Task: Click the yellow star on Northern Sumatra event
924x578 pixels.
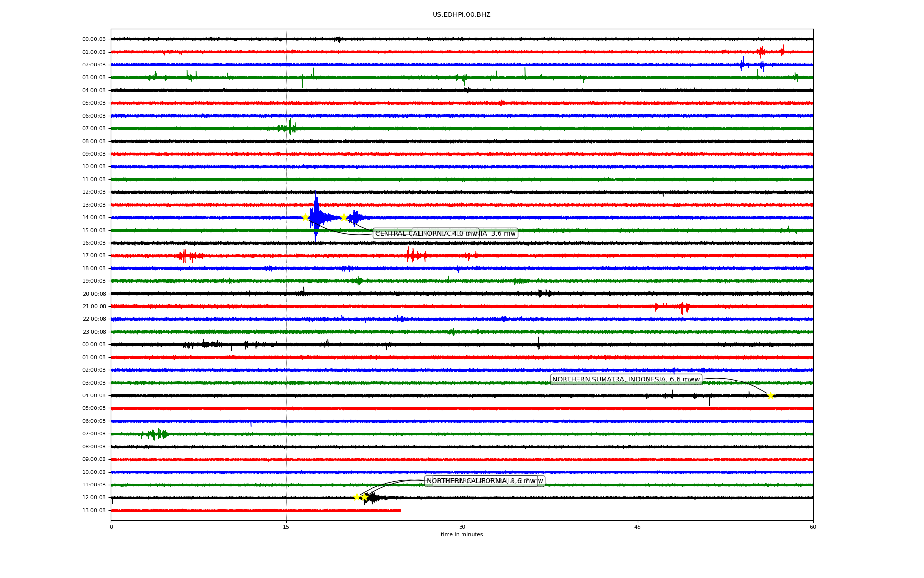Action: click(770, 396)
